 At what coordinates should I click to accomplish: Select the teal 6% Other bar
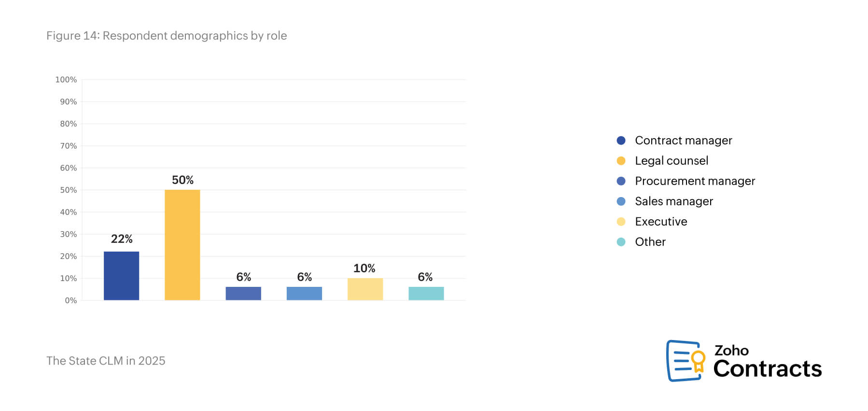click(426, 293)
